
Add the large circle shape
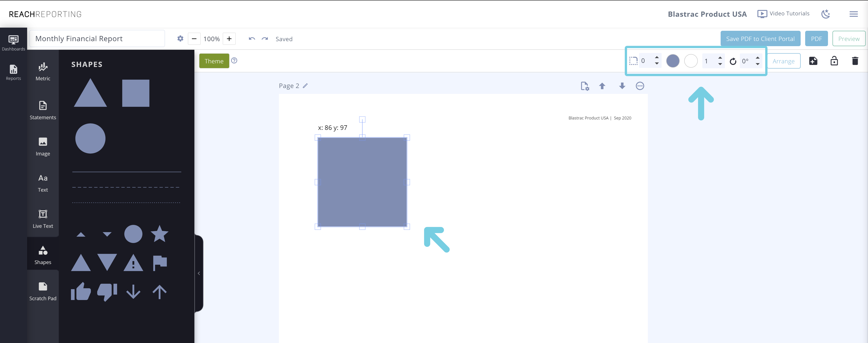pyautogui.click(x=90, y=138)
